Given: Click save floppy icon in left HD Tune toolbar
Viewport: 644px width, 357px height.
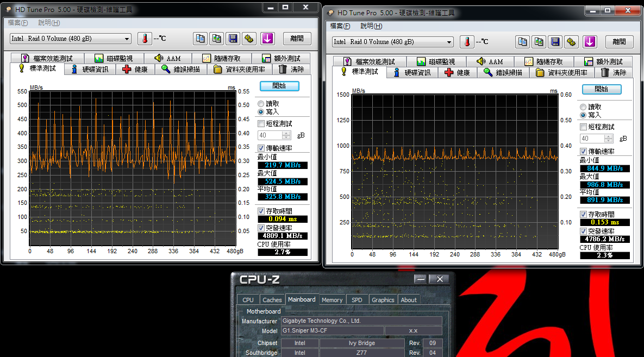Looking at the screenshot, I should [233, 39].
